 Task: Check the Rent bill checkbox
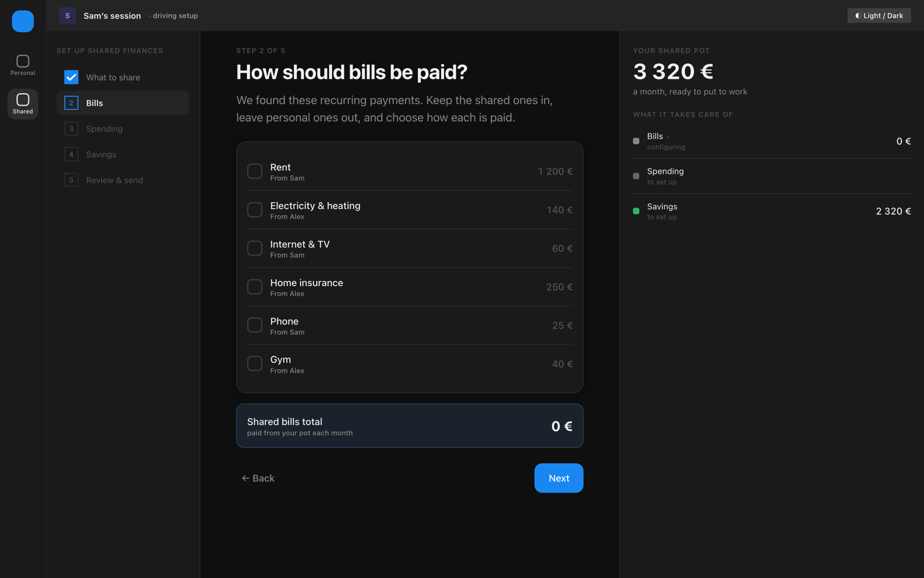click(x=255, y=171)
